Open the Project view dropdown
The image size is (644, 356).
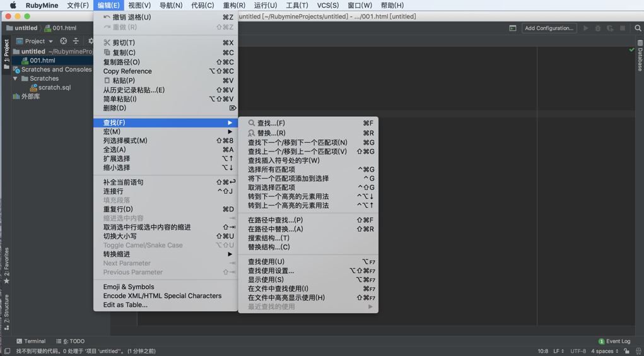pyautogui.click(x=35, y=41)
